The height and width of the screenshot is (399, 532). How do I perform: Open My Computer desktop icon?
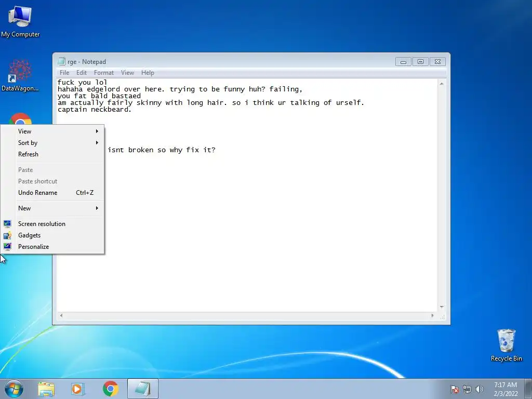[x=20, y=21]
